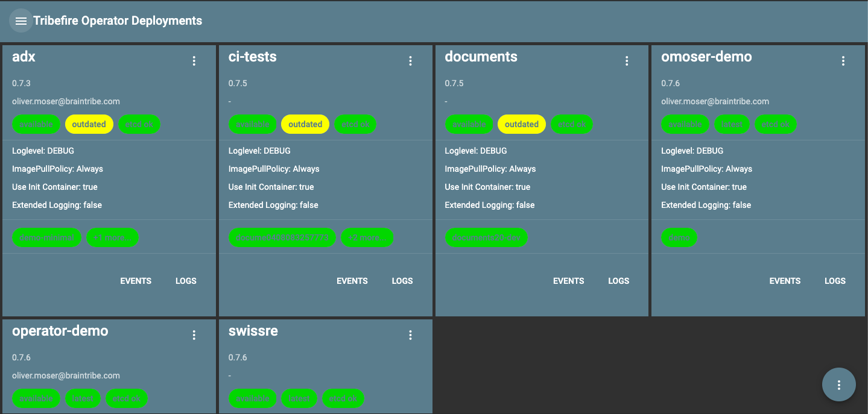Image resolution: width=868 pixels, height=414 pixels.
Task: Click the floating action menu button
Action: 838,384
